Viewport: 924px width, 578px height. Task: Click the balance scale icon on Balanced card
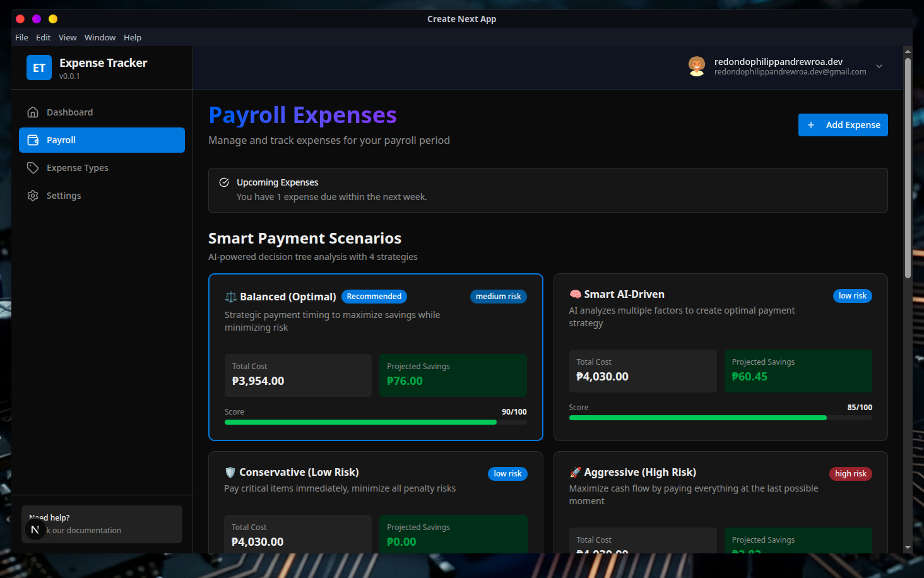[231, 297]
